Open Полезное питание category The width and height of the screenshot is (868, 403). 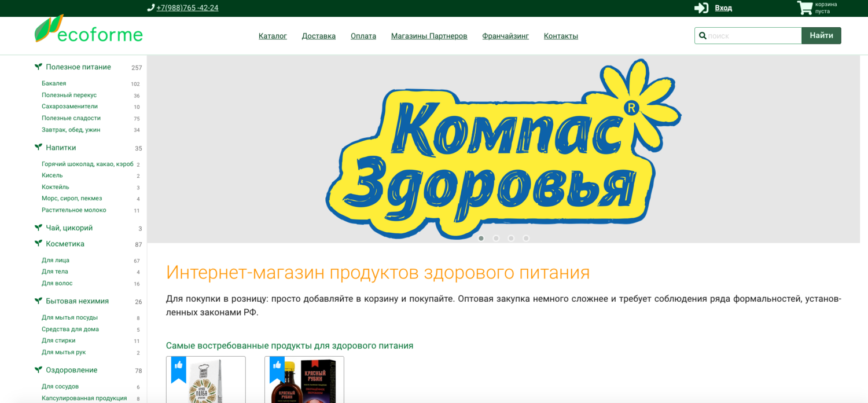[78, 67]
